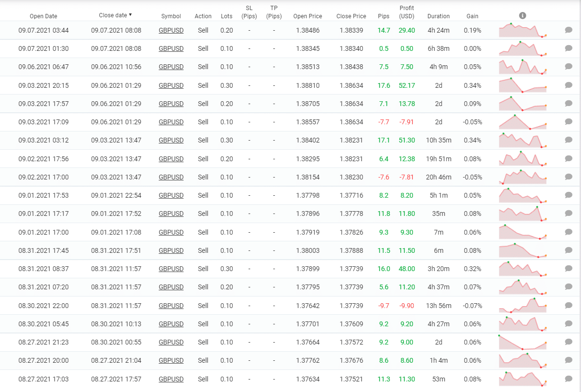
Task: Open GBPUSD link for trade opened 09.07.2021 01:30
Action: coord(171,48)
